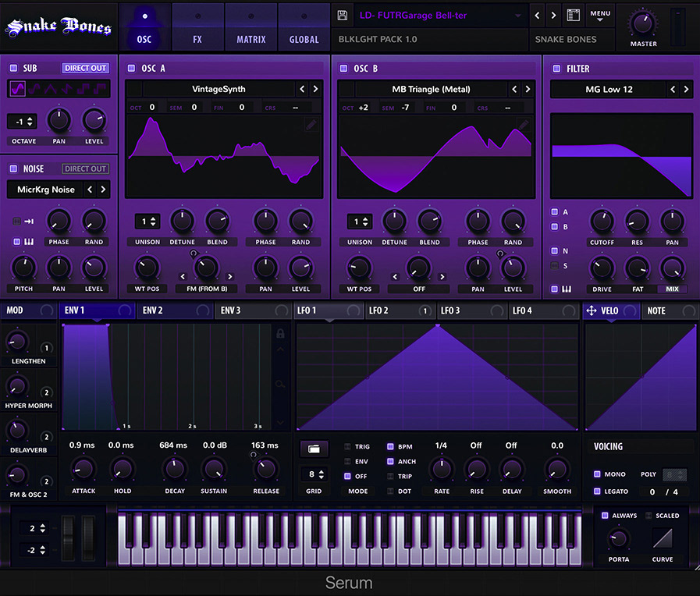Screen dimensions: 700x596
Task: Click the MASTER volume knob
Action: (x=643, y=23)
